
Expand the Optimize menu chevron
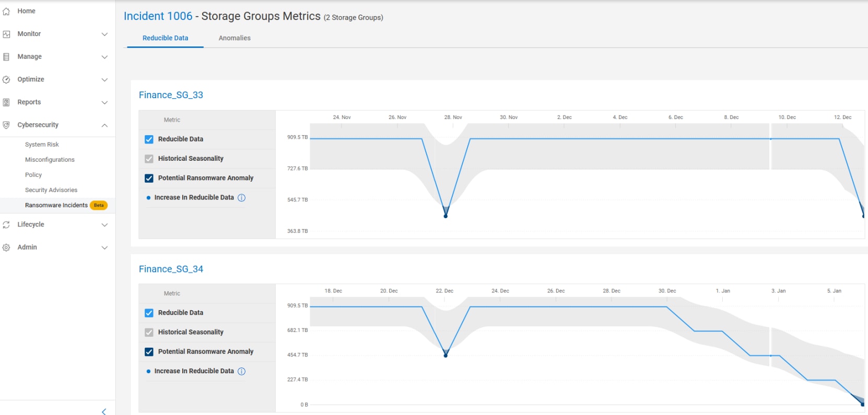tap(104, 80)
